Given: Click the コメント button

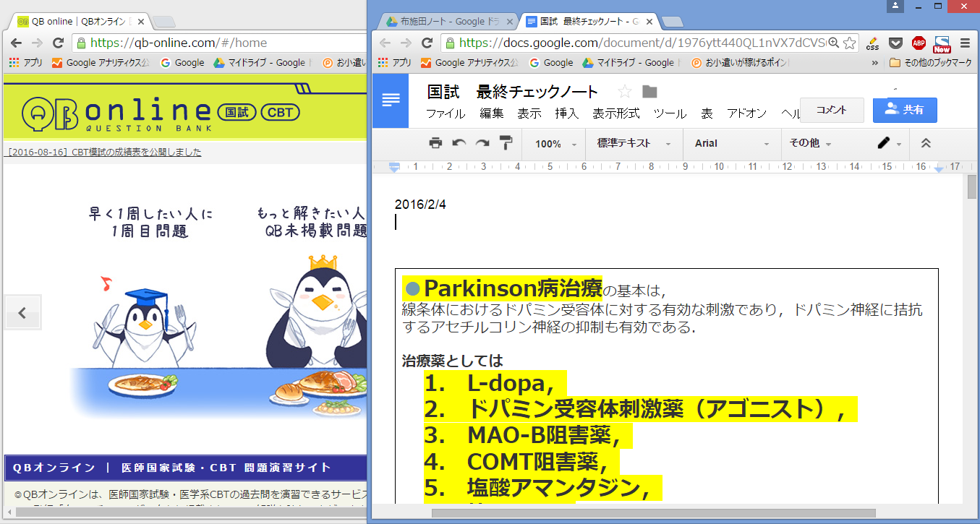Looking at the screenshot, I should 832,110.
